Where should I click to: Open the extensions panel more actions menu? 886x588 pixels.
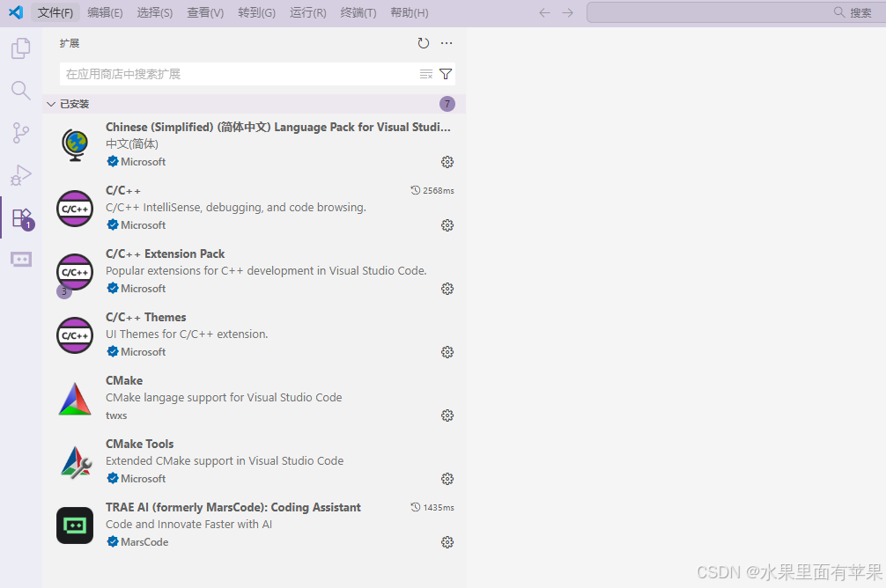(x=447, y=43)
